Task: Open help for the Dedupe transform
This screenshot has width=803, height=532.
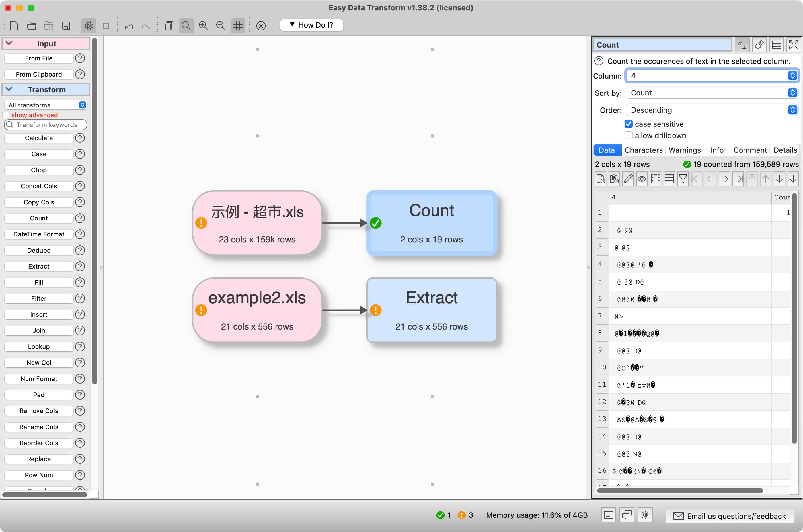Action: 80,251
